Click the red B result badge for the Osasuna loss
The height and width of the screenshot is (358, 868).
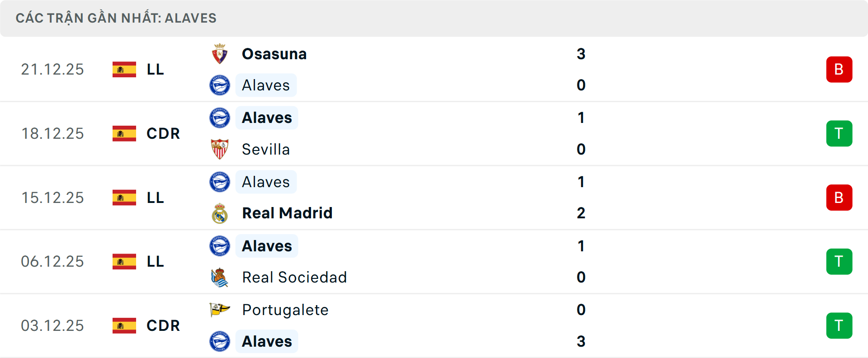[x=840, y=69]
